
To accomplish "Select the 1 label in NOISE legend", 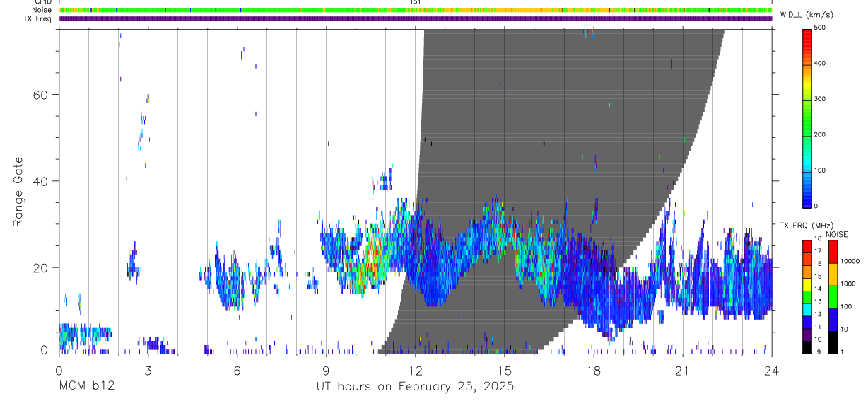I will [841, 351].
